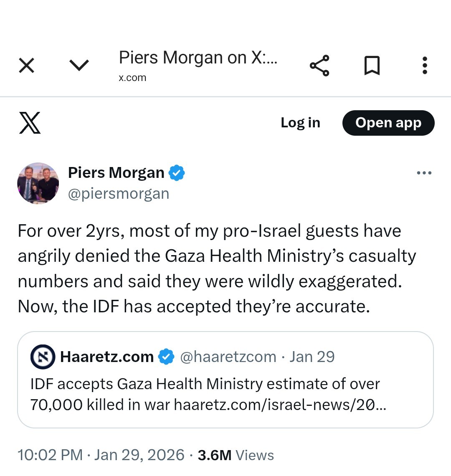Tap the 3.6M Views count
Image resolution: width=451 pixels, height=476 pixels.
coord(236,455)
